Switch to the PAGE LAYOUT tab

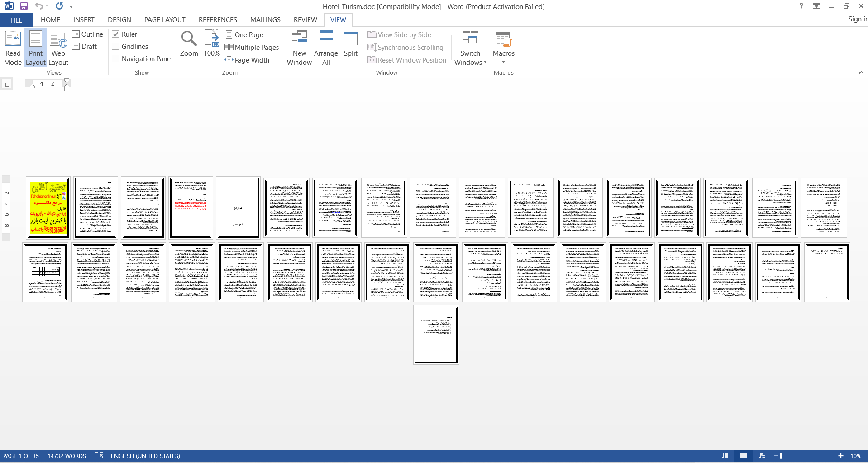click(165, 20)
